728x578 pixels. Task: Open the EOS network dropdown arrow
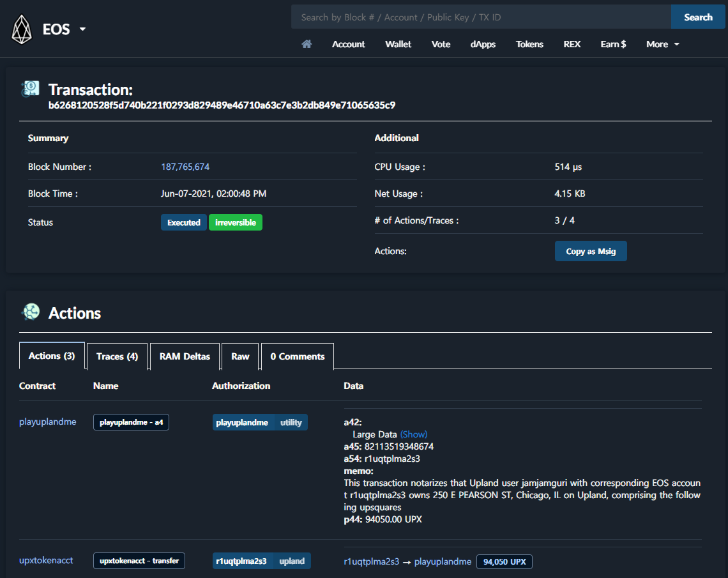[82, 29]
